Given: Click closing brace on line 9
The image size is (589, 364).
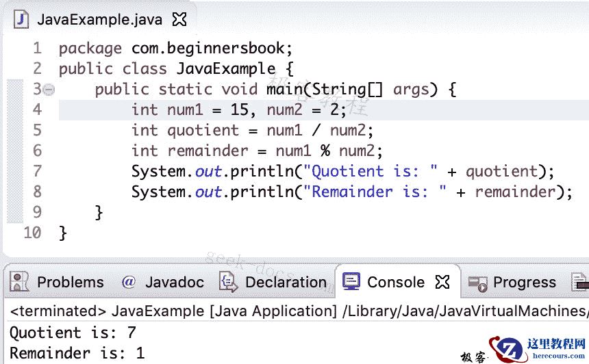Looking at the screenshot, I should pos(99,212).
